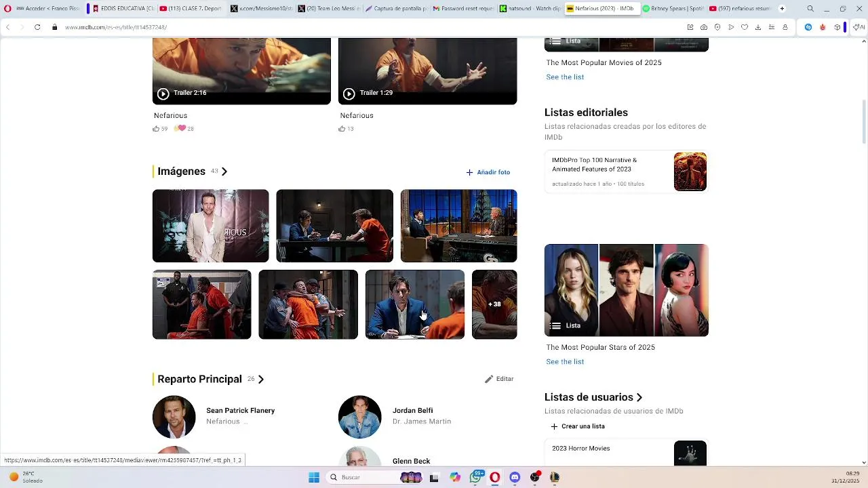Open the +38 more images thumbnail
The height and width of the screenshot is (488, 868).
(494, 304)
